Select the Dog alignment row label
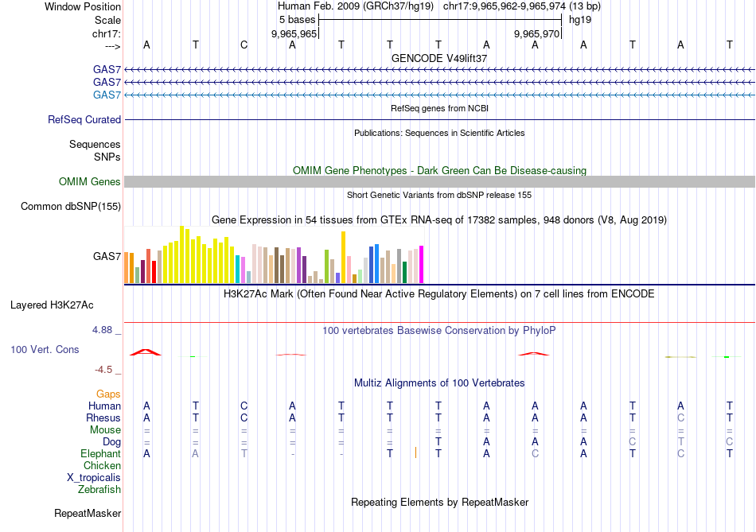Image resolution: width=756 pixels, height=532 pixels. tap(111, 442)
